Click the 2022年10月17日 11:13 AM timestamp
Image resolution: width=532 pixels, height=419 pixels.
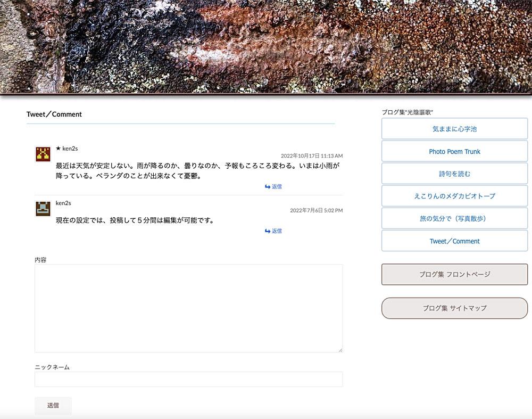[312, 156]
